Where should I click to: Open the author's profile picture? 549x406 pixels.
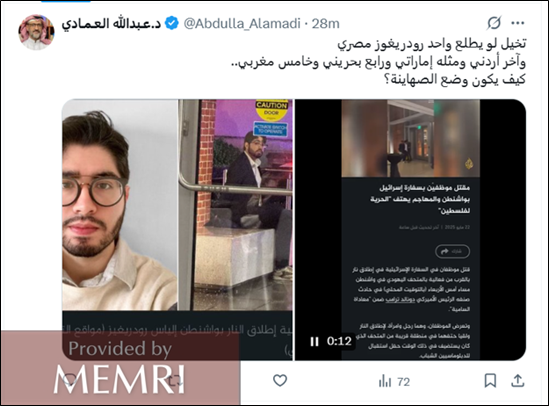pyautogui.click(x=36, y=32)
